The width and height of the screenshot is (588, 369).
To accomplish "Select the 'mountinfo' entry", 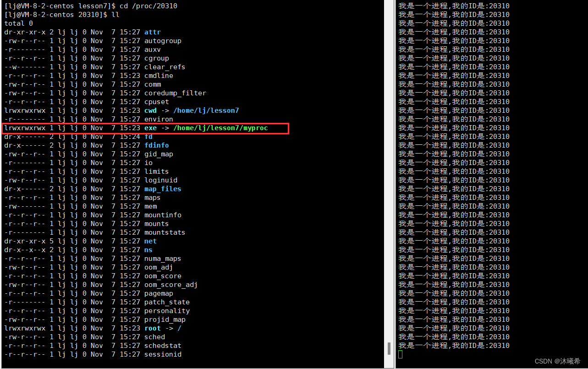I will point(163,215).
